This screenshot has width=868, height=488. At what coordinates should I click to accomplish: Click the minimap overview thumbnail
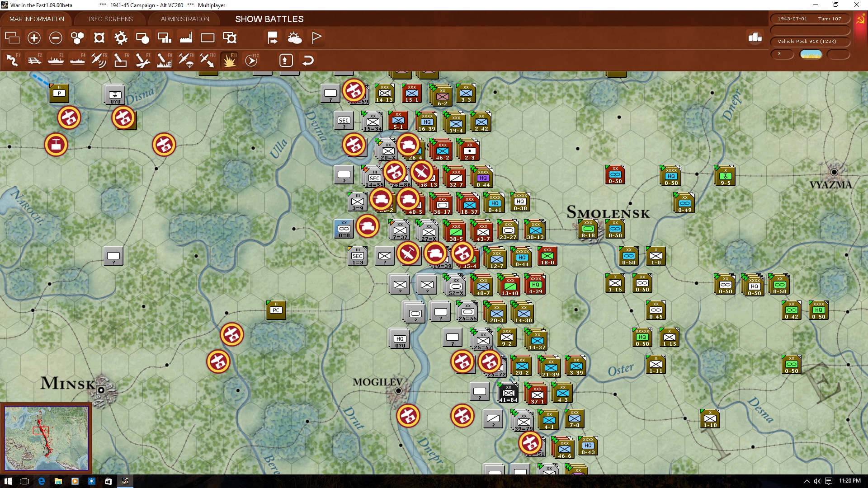(x=46, y=438)
